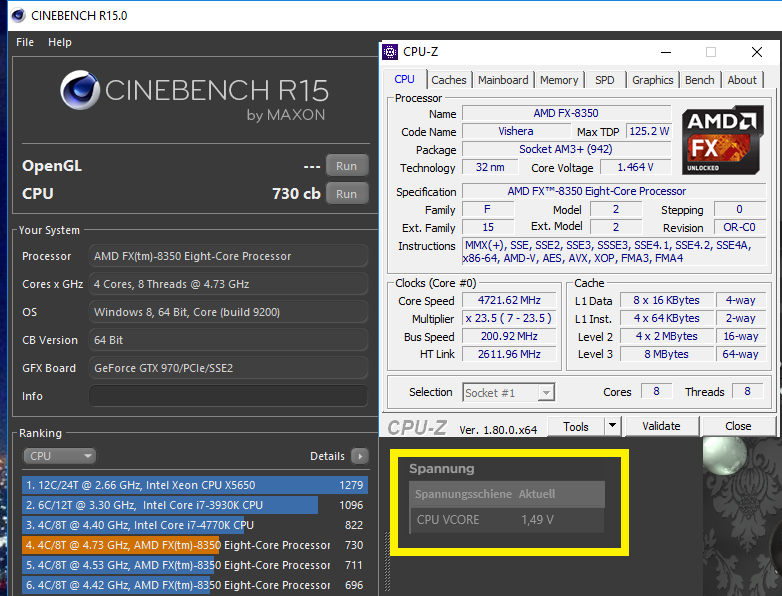
Task: Click the Cinebench app icon in title bar
Action: (18, 15)
